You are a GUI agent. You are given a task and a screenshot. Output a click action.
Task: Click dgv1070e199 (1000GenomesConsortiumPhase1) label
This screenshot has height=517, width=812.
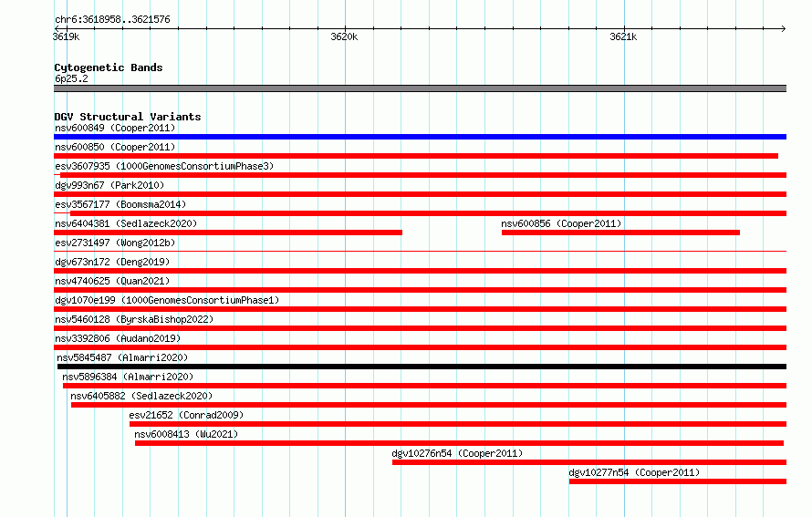coord(167,300)
